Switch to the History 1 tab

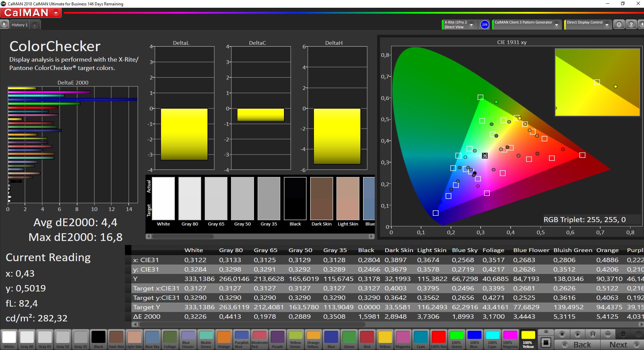20,25
